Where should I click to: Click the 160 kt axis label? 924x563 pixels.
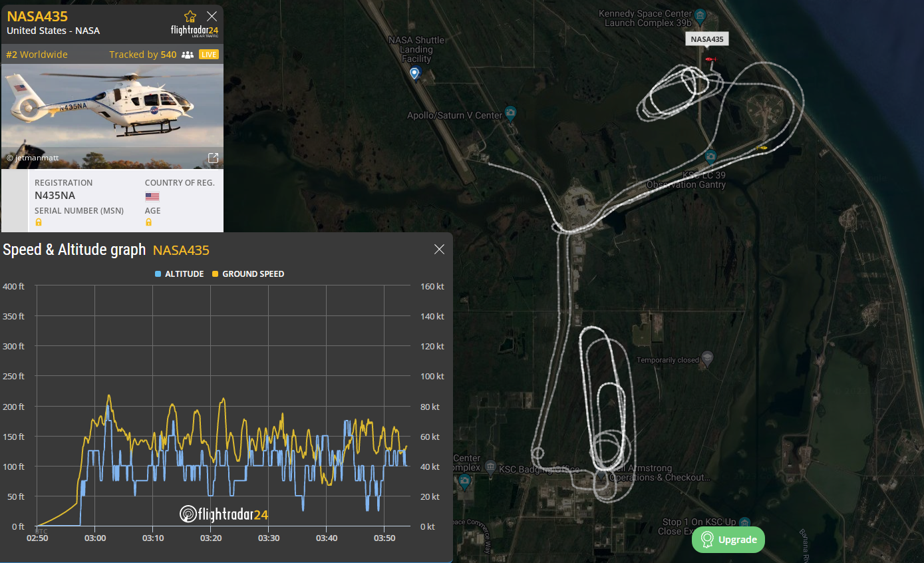click(432, 286)
